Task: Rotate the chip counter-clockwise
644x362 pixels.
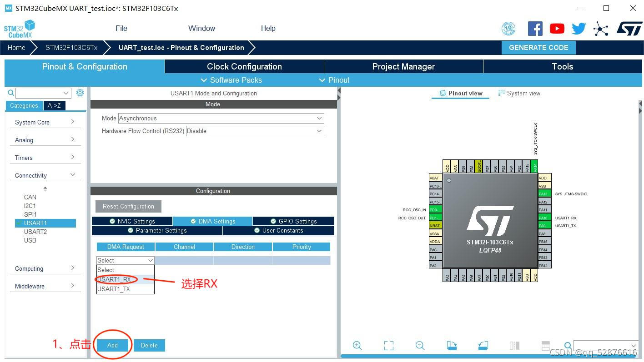Action: point(483,346)
